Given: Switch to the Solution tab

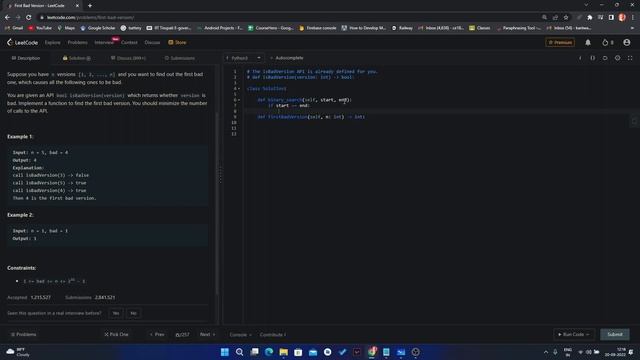Looking at the screenshot, I should coord(77,58).
